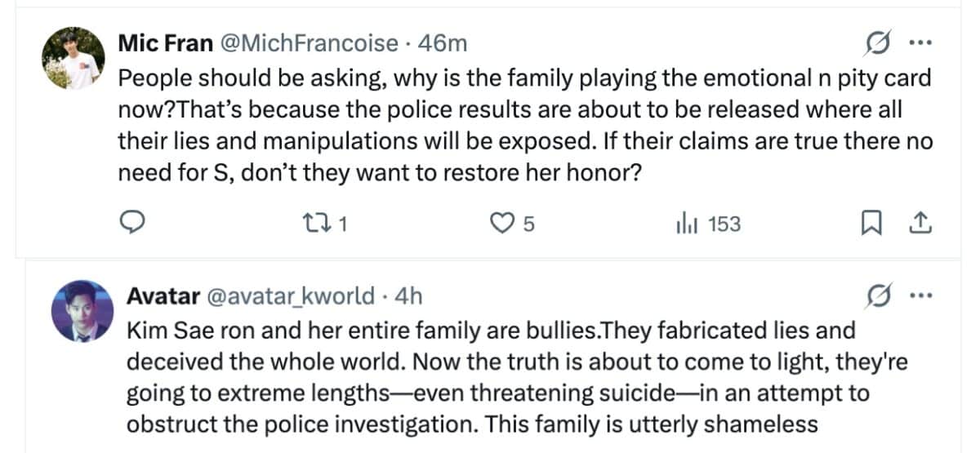Viewport: 980px width, 453px height.
Task: Share Mic Fran's tweet
Action: click(x=919, y=222)
